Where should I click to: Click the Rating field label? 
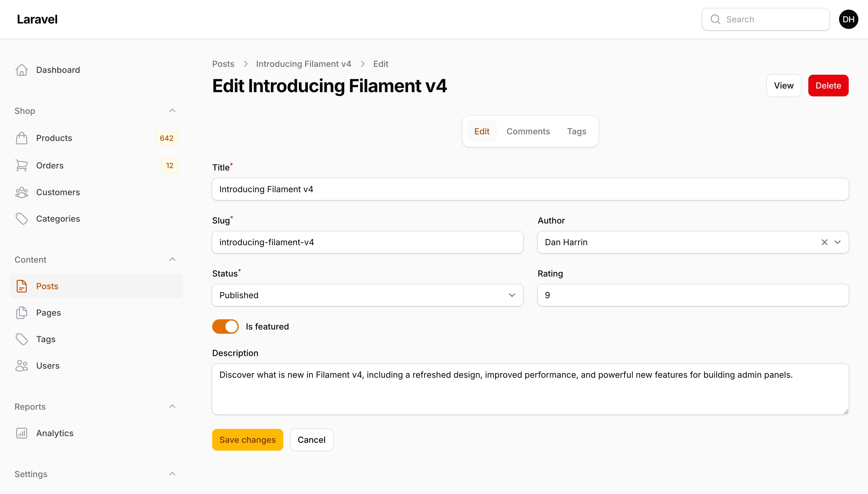(x=550, y=274)
